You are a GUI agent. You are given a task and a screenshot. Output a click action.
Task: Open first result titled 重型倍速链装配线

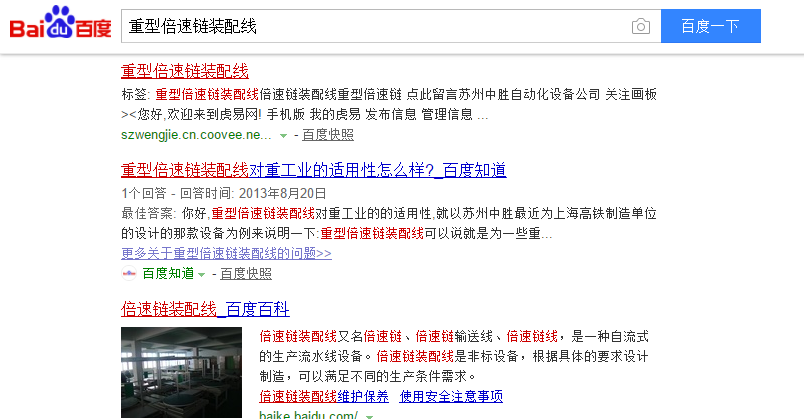pyautogui.click(x=185, y=71)
